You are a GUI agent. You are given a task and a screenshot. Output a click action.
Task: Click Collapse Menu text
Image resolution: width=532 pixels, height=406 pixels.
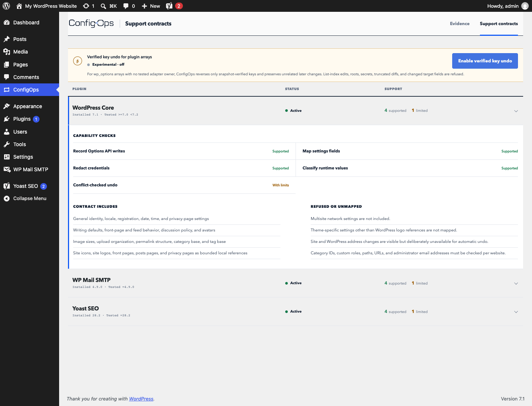(x=30, y=199)
